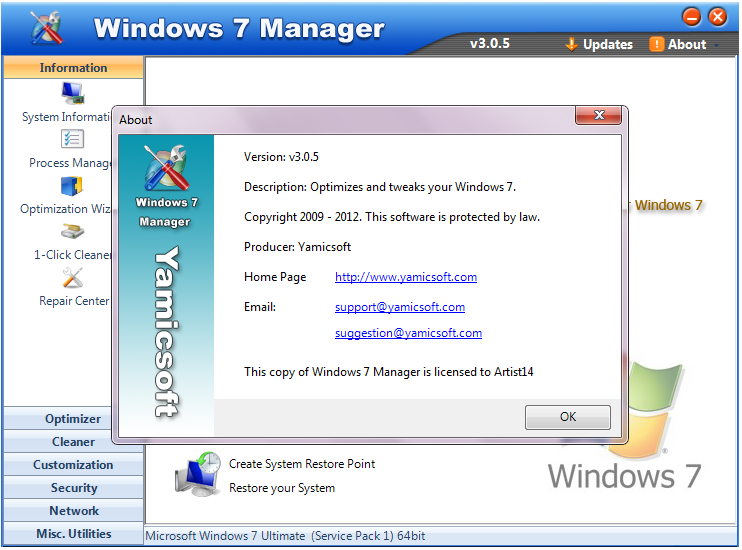Click the Producer: Yamicsoft text

click(x=297, y=247)
